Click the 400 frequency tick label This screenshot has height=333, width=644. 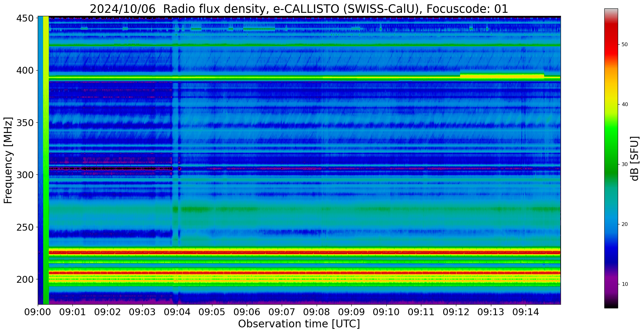tap(25, 71)
